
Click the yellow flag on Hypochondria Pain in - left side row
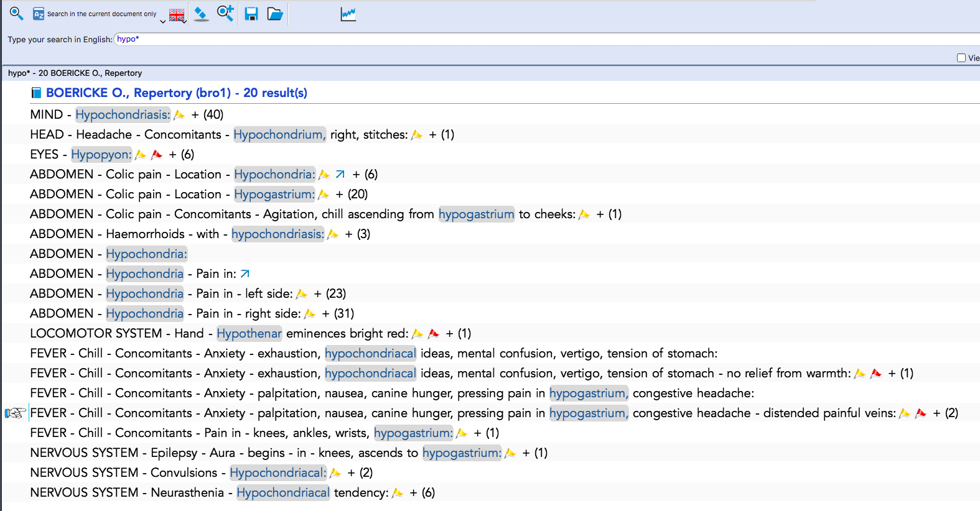click(x=302, y=294)
